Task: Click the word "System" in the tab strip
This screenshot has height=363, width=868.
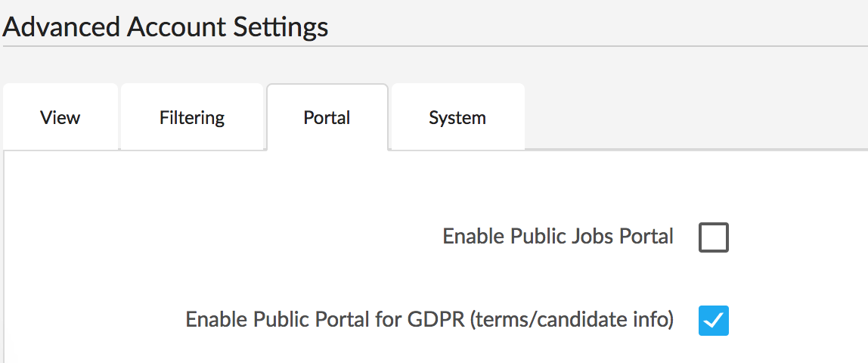Action: pyautogui.click(x=457, y=118)
